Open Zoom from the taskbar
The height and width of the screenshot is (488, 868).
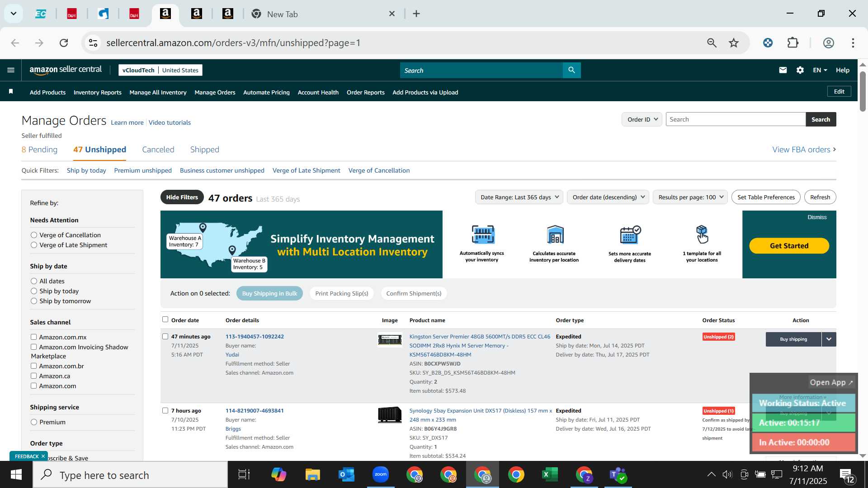point(381,474)
